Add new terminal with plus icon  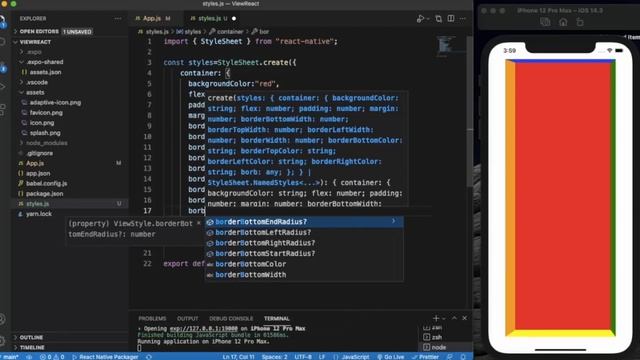[436, 318]
